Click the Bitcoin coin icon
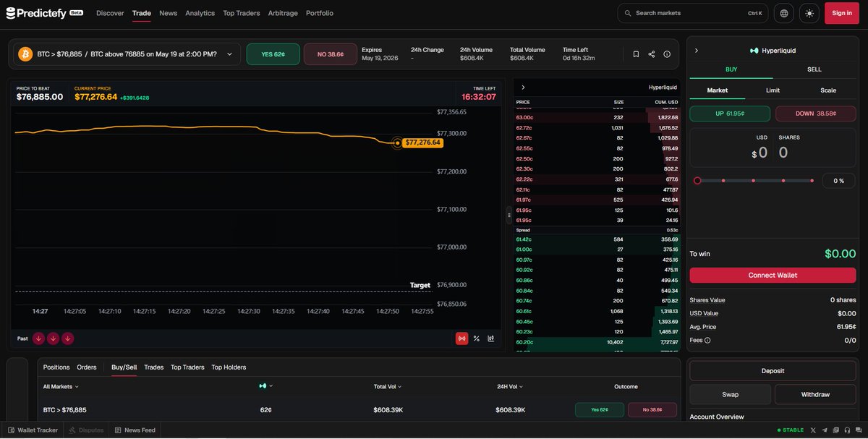Screen dimensions: 868x439 pos(25,54)
